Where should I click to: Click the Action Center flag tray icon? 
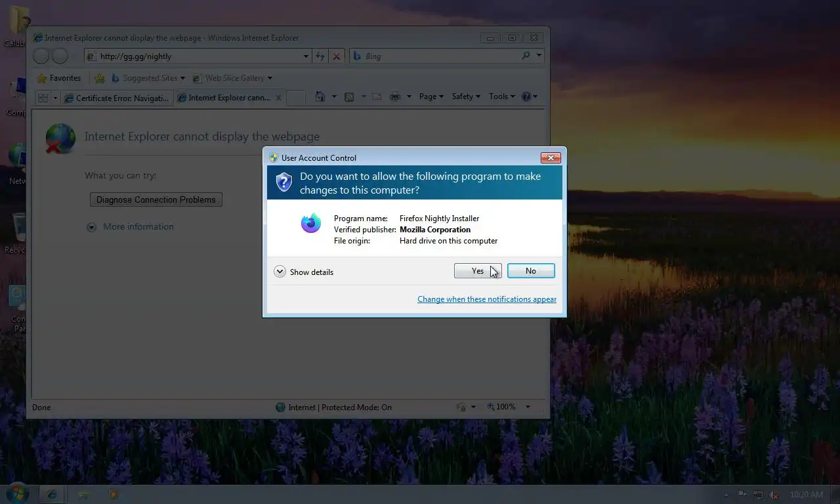pyautogui.click(x=742, y=495)
